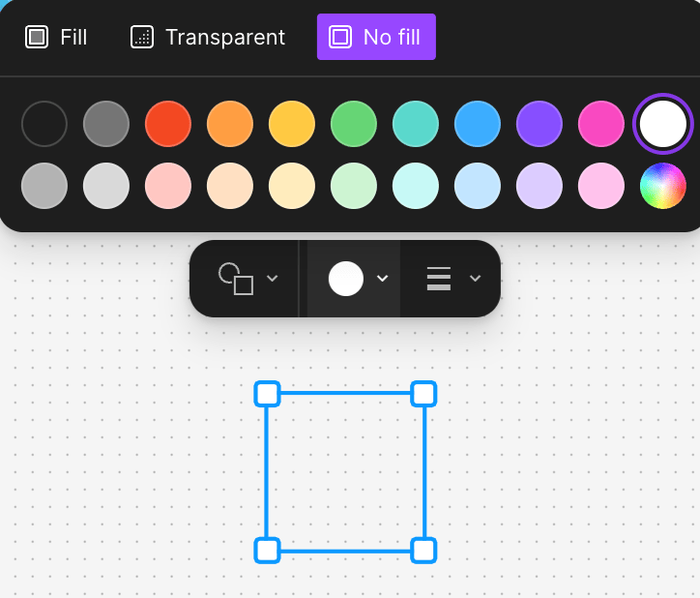This screenshot has height=598, width=700.
Task: Click the bottom-right handle of selected square
Action: click(423, 551)
